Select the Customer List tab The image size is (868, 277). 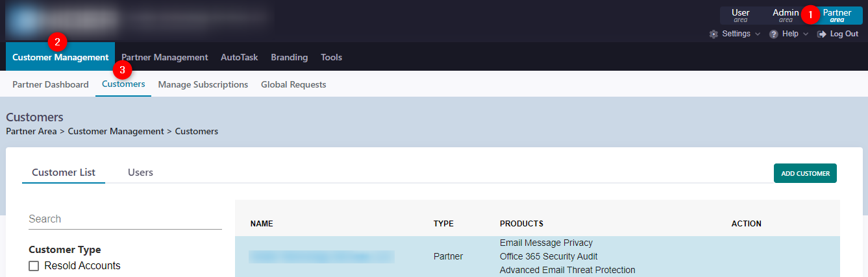click(x=64, y=173)
